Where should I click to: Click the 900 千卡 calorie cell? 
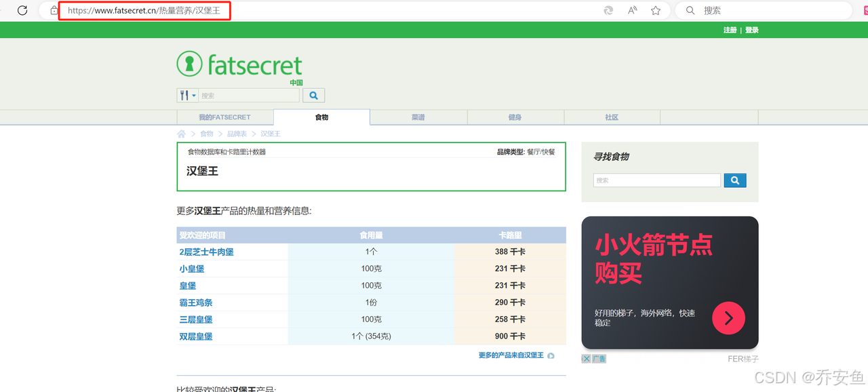[510, 336]
